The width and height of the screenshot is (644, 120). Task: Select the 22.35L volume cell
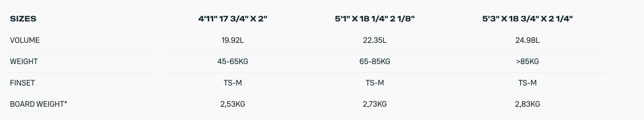375,40
